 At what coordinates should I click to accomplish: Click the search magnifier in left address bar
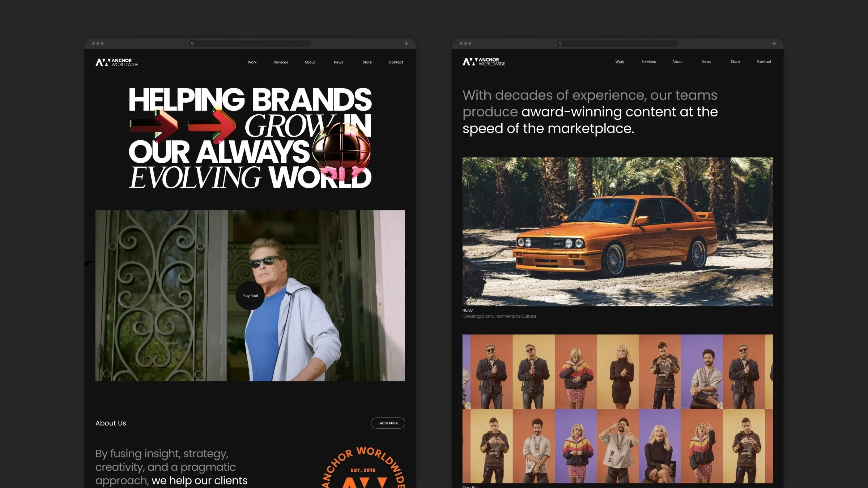(x=193, y=44)
